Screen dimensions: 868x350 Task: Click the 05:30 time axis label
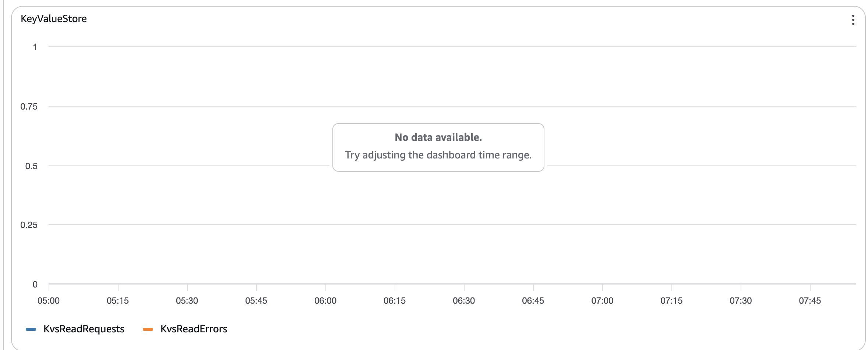click(187, 301)
